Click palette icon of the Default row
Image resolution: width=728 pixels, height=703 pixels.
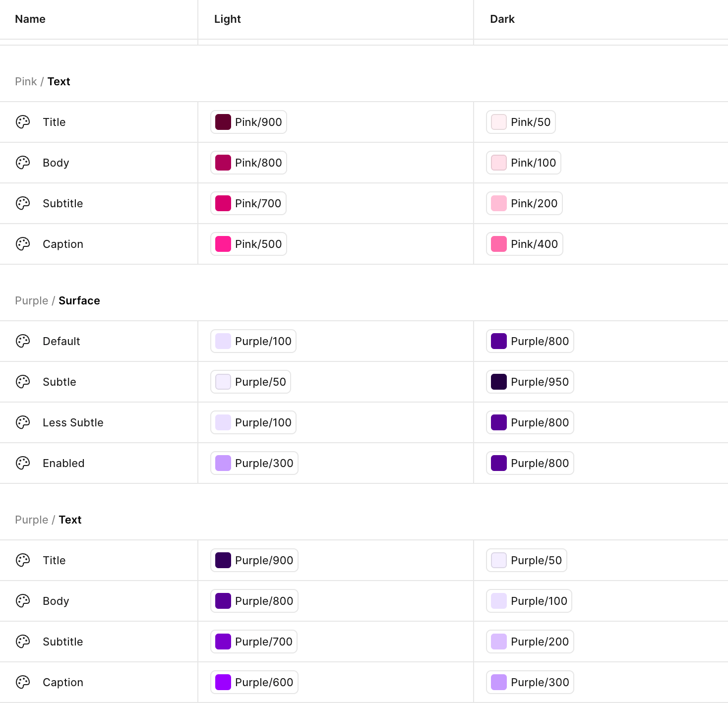[x=23, y=341]
